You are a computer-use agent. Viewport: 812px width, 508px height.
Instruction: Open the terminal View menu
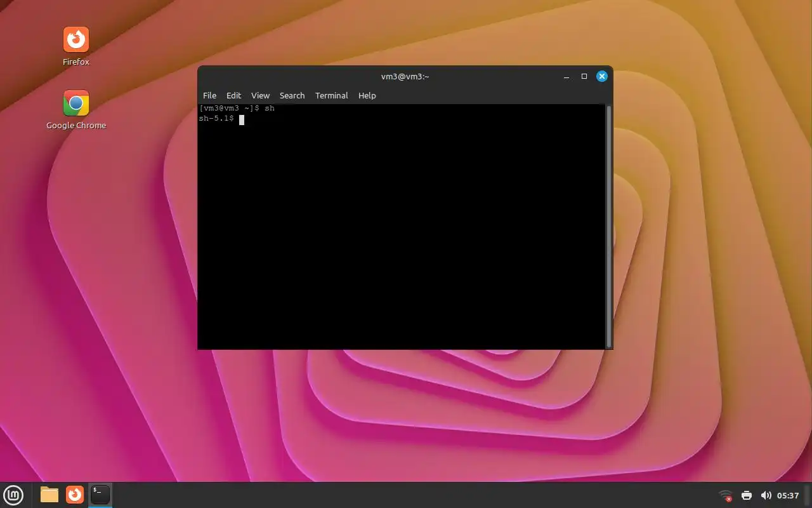pos(260,95)
